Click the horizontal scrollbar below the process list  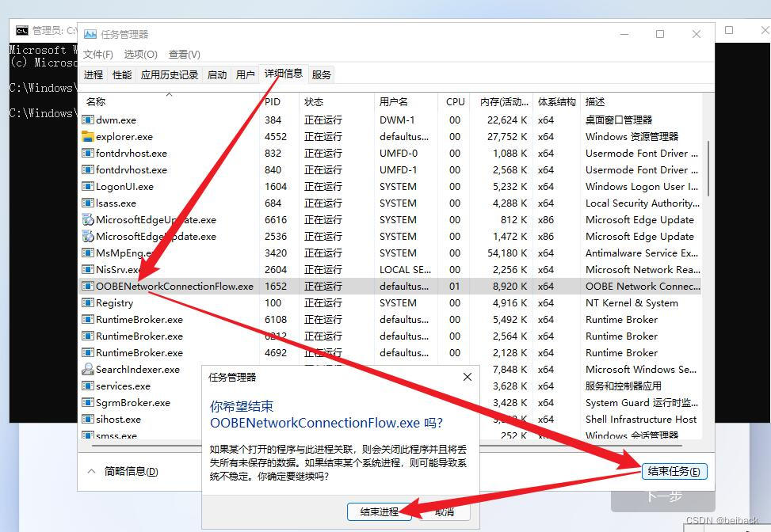(387, 446)
